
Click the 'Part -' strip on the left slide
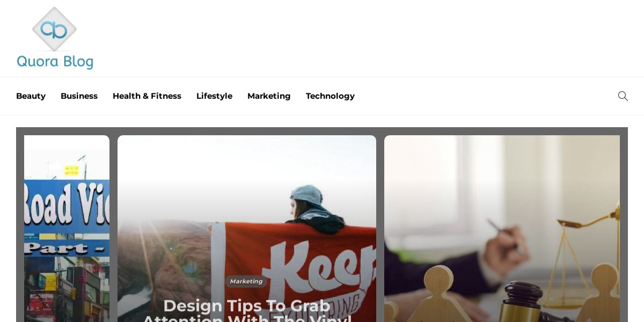tap(67, 248)
